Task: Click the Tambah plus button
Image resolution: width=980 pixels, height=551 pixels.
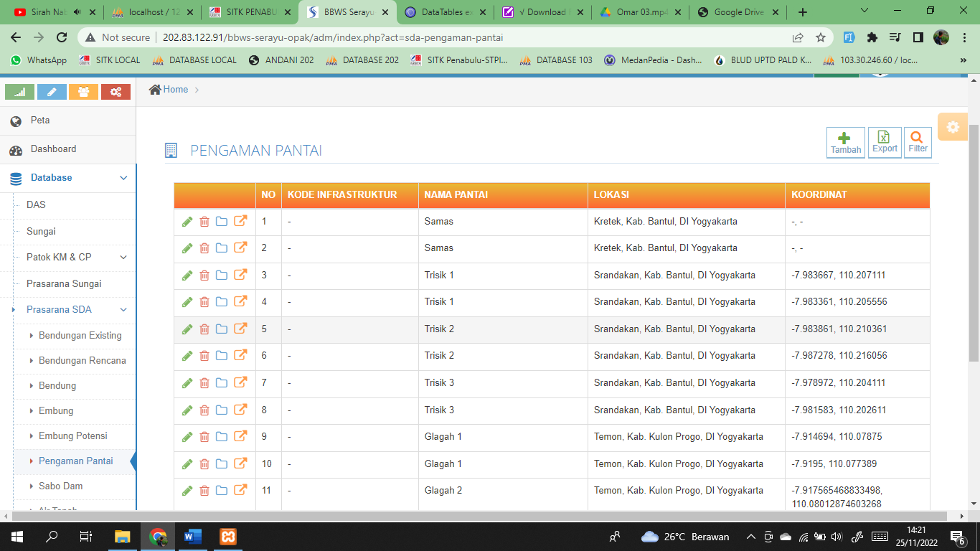Action: 845,143
